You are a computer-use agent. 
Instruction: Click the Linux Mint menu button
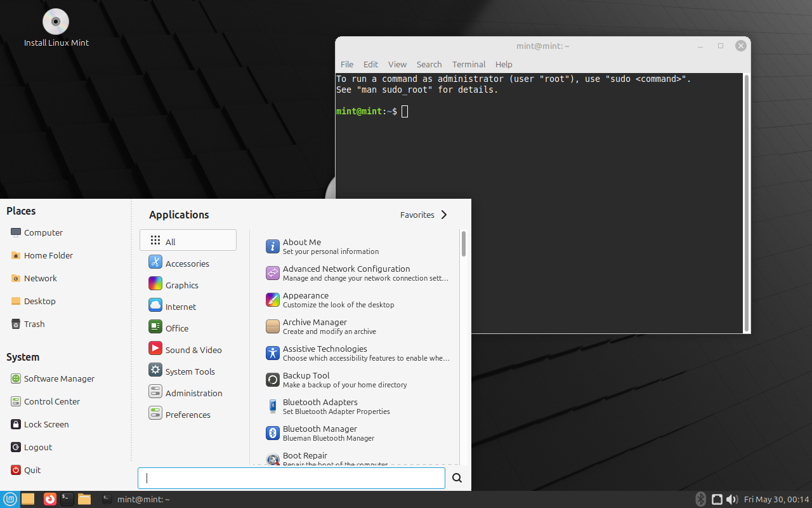coord(10,499)
